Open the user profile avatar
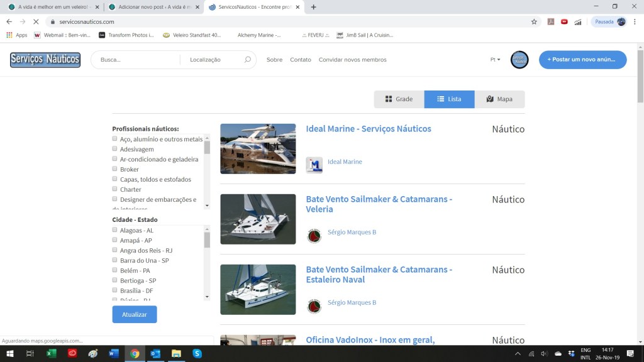This screenshot has width=644, height=362. click(519, 60)
